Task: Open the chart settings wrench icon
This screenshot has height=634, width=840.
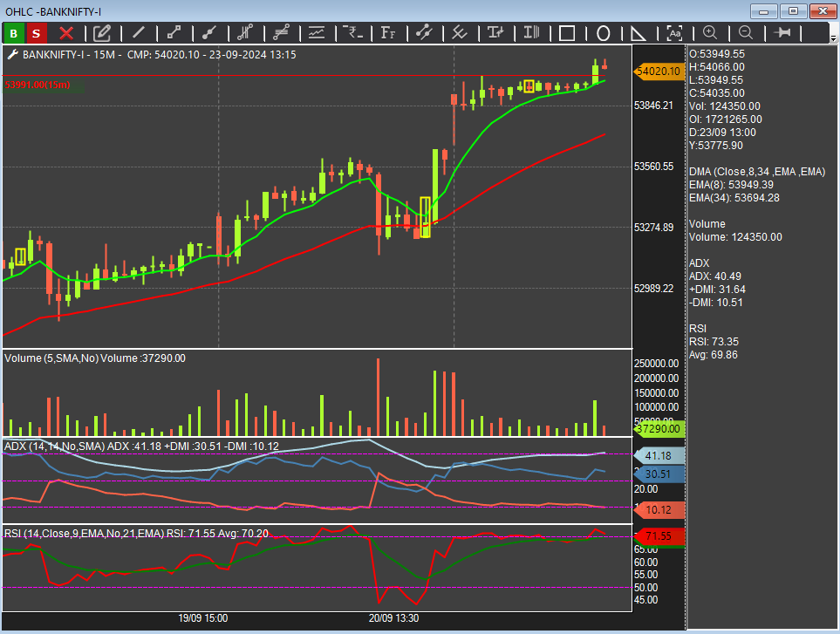Action: 12,54
